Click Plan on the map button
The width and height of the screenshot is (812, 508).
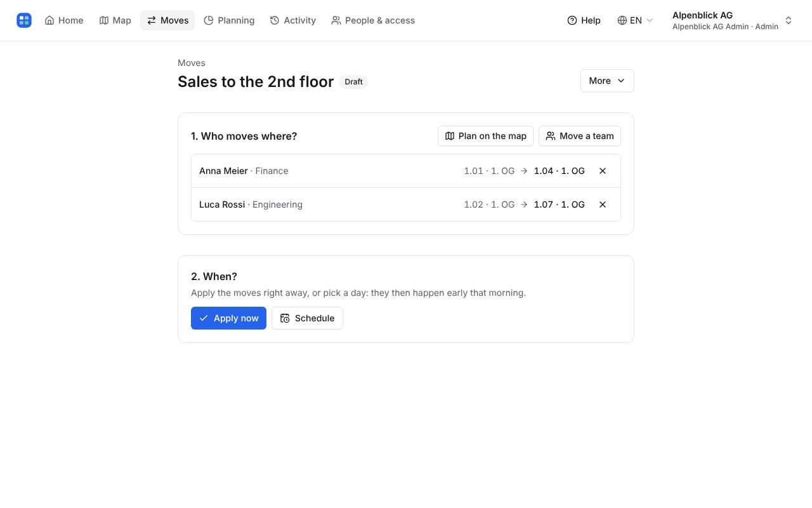(x=485, y=136)
